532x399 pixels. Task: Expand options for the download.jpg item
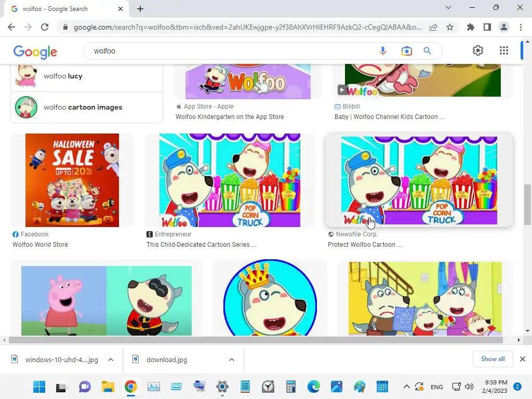pos(231,360)
